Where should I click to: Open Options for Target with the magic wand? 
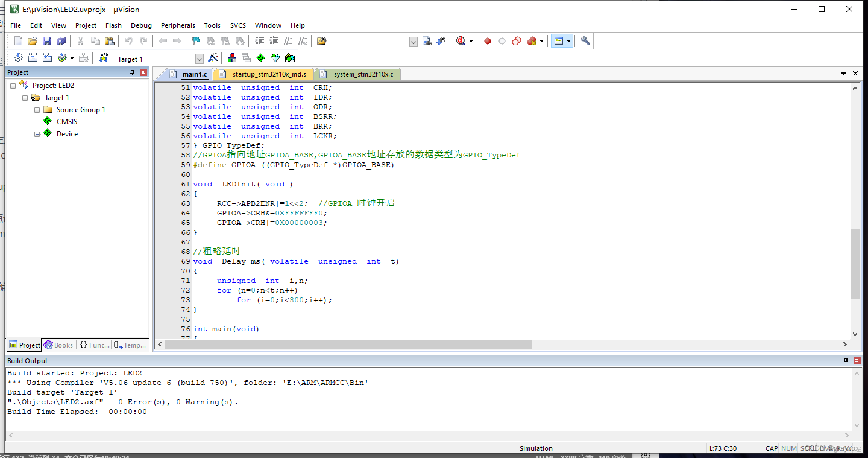(x=213, y=58)
